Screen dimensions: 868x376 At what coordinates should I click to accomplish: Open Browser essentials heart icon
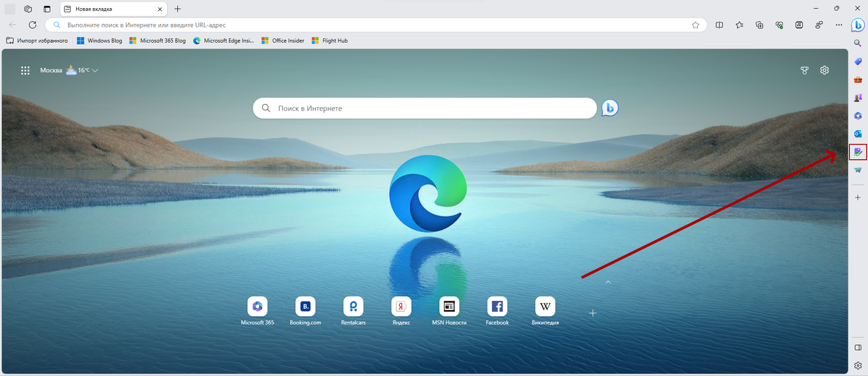pos(779,25)
